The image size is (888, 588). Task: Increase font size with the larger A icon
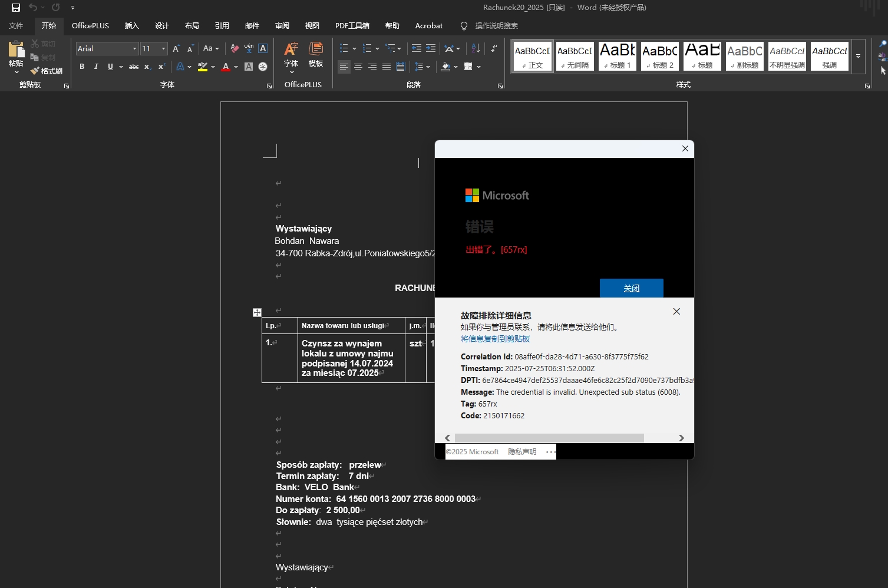[x=176, y=49]
